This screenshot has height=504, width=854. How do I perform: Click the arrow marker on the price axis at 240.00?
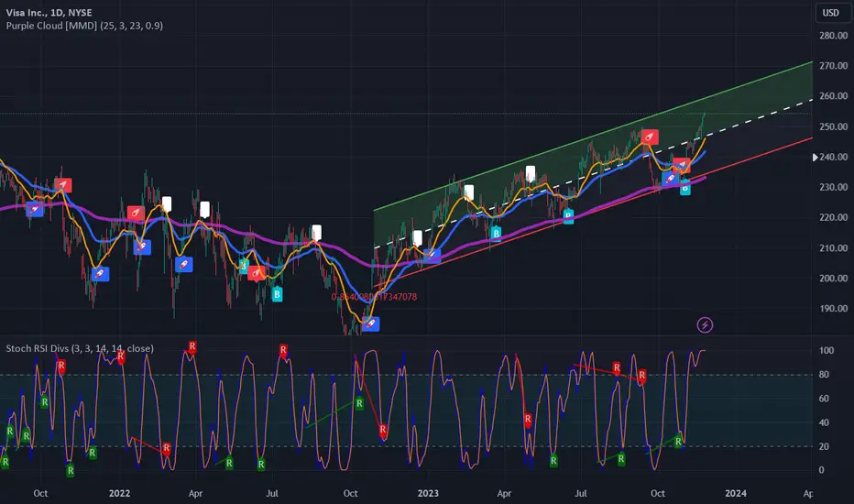(x=815, y=157)
